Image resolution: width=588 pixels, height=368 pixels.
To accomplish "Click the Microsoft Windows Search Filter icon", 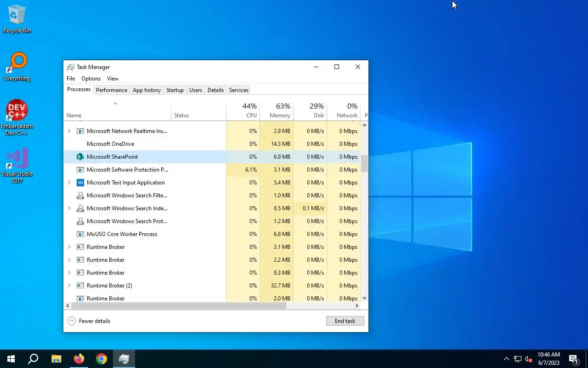I will point(80,195).
